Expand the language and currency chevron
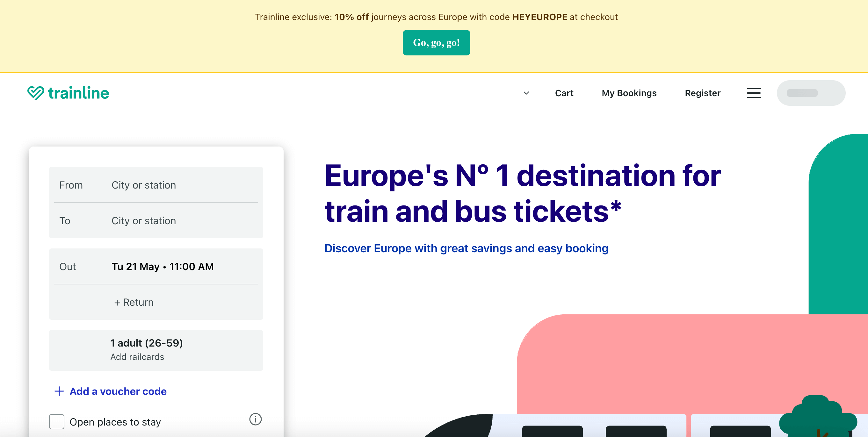This screenshot has height=437, width=868. click(526, 93)
